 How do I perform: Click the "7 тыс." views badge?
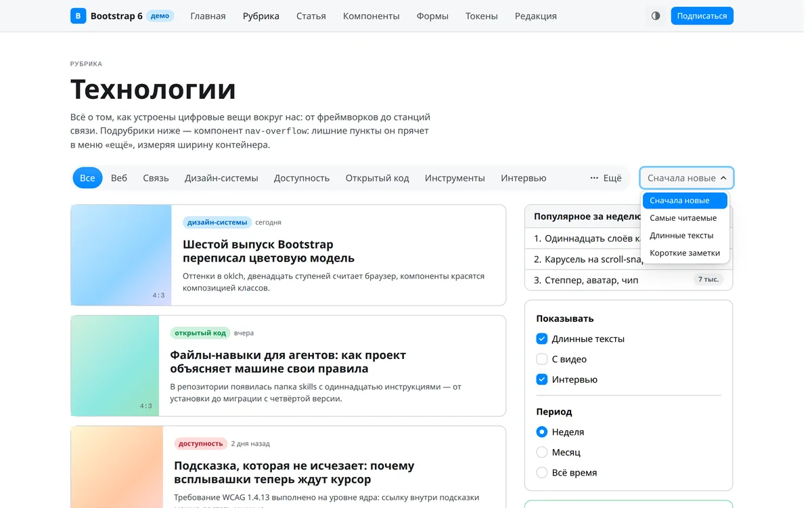pyautogui.click(x=708, y=279)
